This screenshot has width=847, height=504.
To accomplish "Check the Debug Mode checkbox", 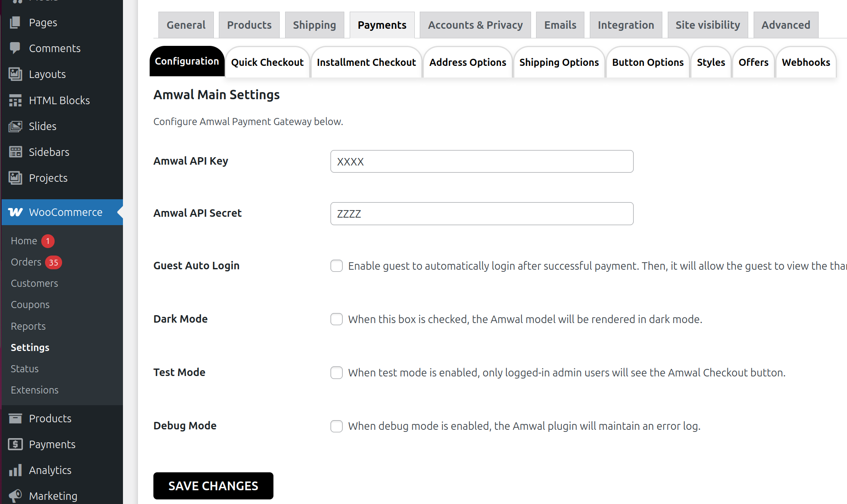I will (x=336, y=426).
